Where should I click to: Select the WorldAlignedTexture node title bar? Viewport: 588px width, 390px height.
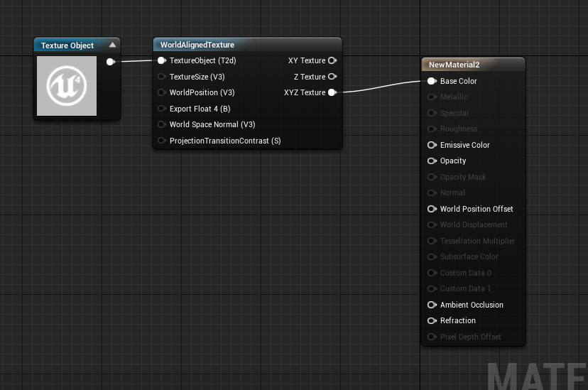click(x=248, y=45)
